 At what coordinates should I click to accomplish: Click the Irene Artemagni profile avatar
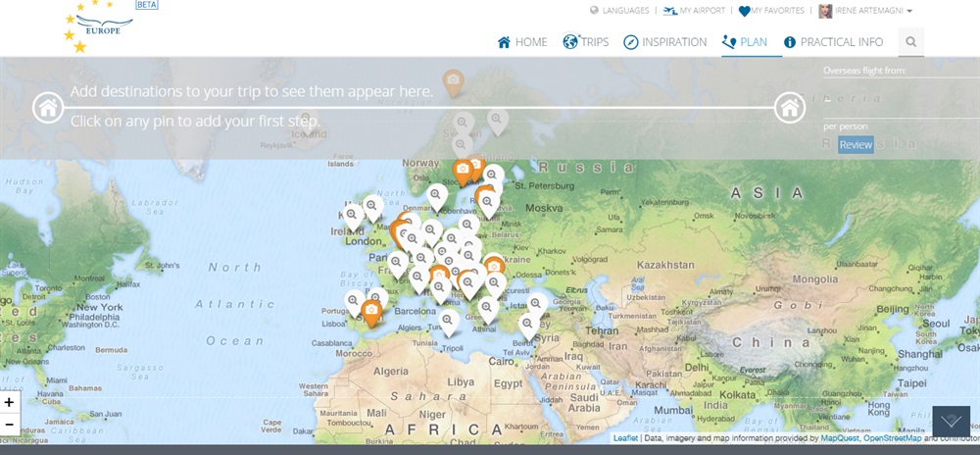pos(825,11)
